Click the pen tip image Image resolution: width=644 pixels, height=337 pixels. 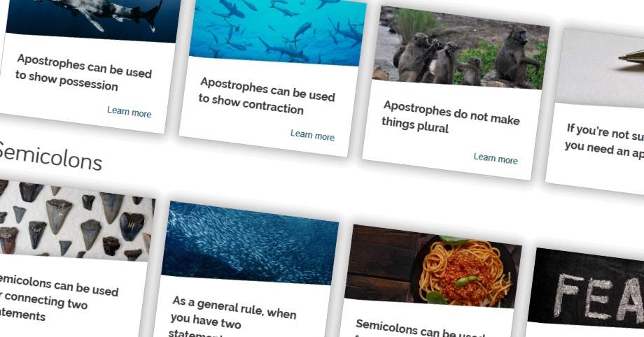[601, 67]
